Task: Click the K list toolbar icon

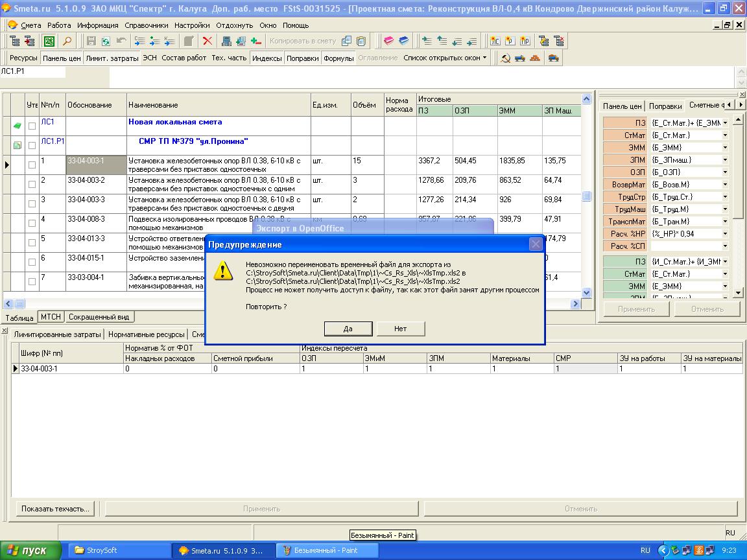Action: point(169,41)
